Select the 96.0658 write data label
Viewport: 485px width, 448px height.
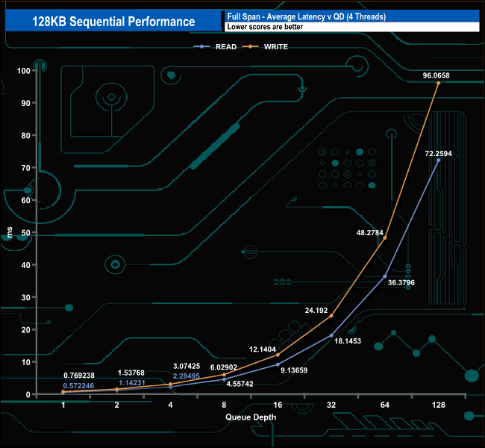[436, 75]
